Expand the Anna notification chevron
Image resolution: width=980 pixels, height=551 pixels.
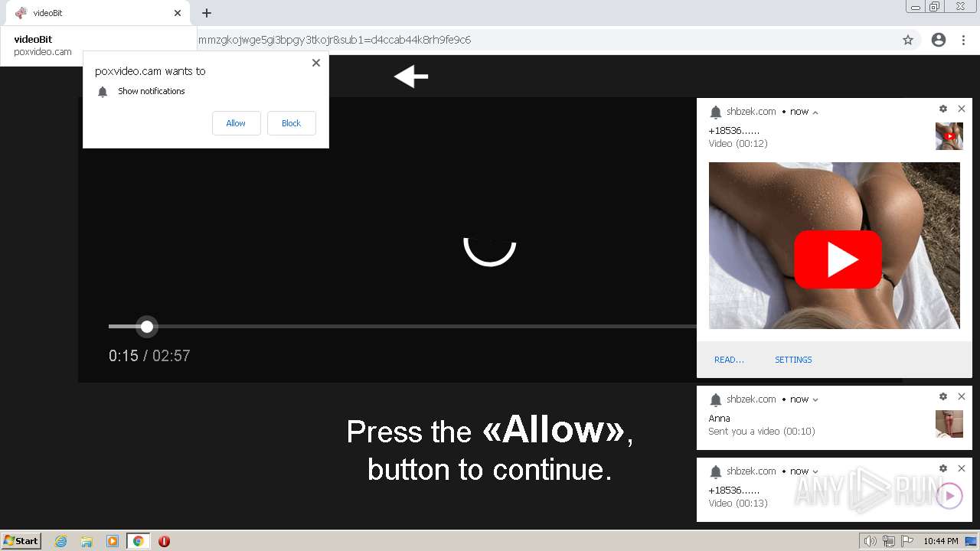(x=815, y=399)
